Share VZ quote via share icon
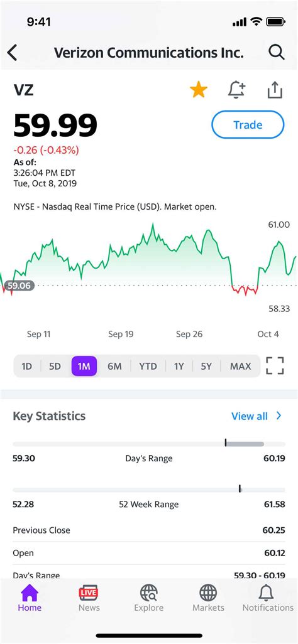Screen dimensions: 298x644 (275, 90)
